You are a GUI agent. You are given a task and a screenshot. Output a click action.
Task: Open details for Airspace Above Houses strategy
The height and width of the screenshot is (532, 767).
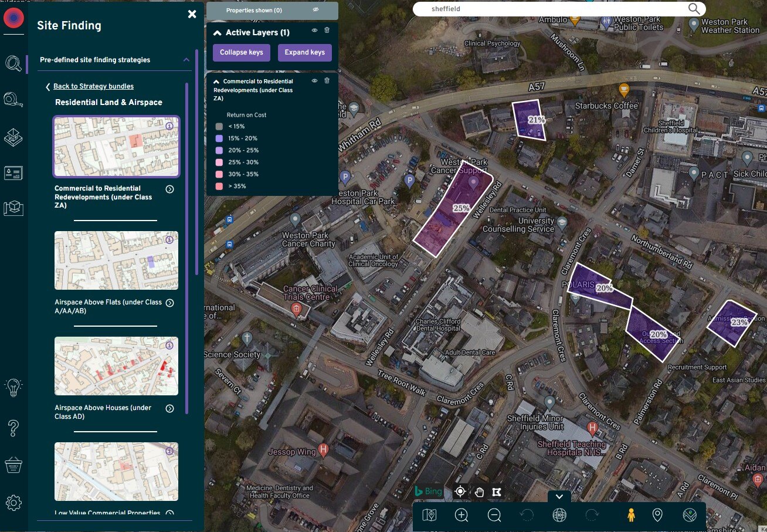[169, 408]
